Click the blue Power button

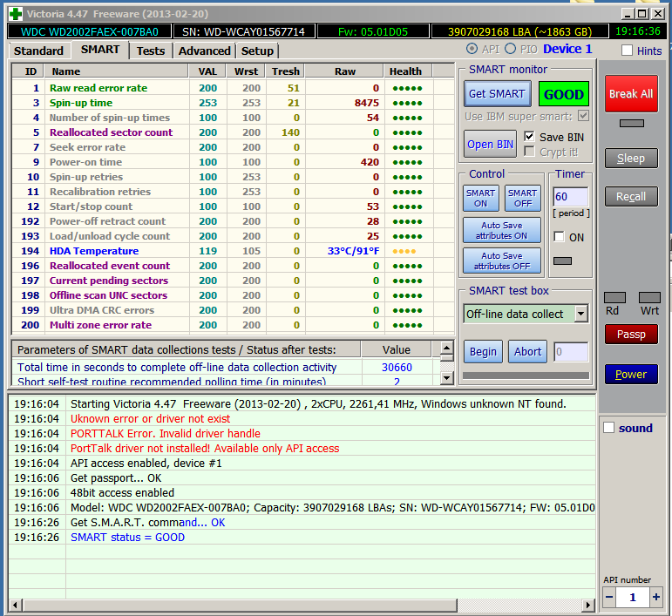631,375
